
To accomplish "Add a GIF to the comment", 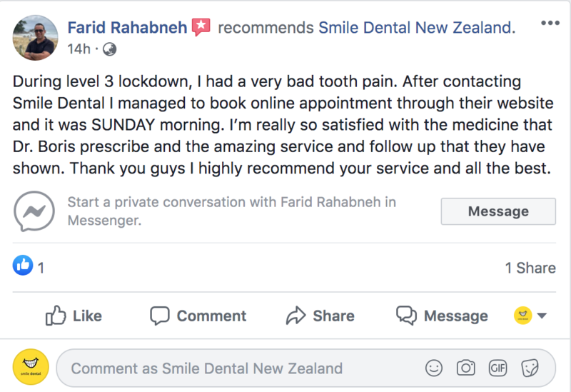I will click(x=497, y=368).
